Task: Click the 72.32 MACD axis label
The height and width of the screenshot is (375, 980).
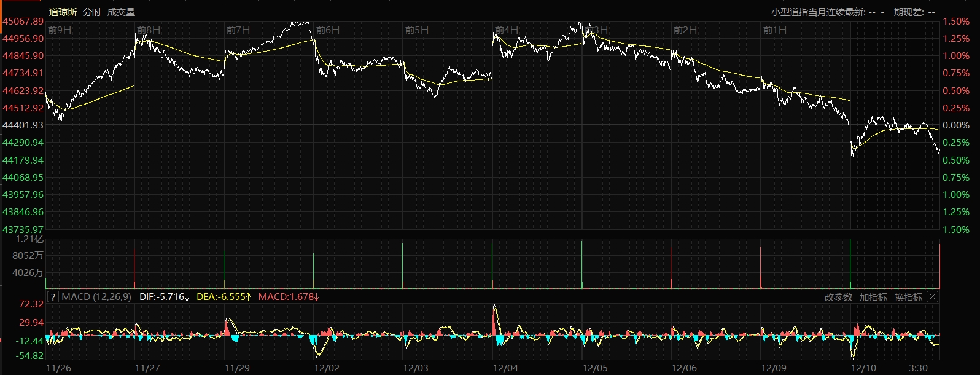Action: (31, 304)
